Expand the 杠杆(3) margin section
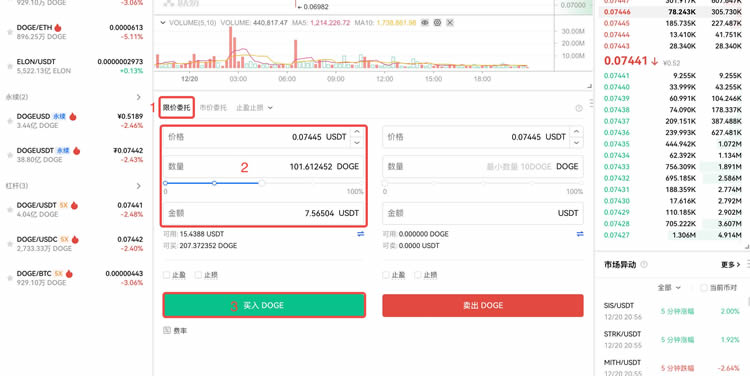750x376 pixels. [x=139, y=186]
